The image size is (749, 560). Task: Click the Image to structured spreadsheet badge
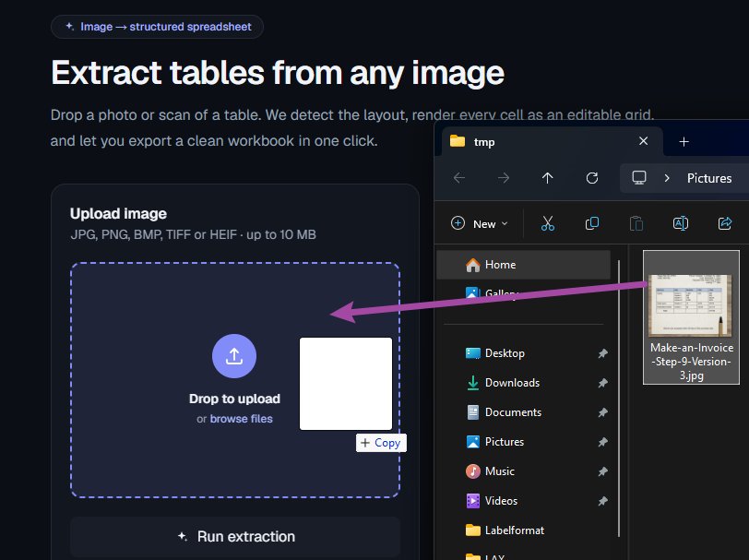pyautogui.click(x=157, y=27)
